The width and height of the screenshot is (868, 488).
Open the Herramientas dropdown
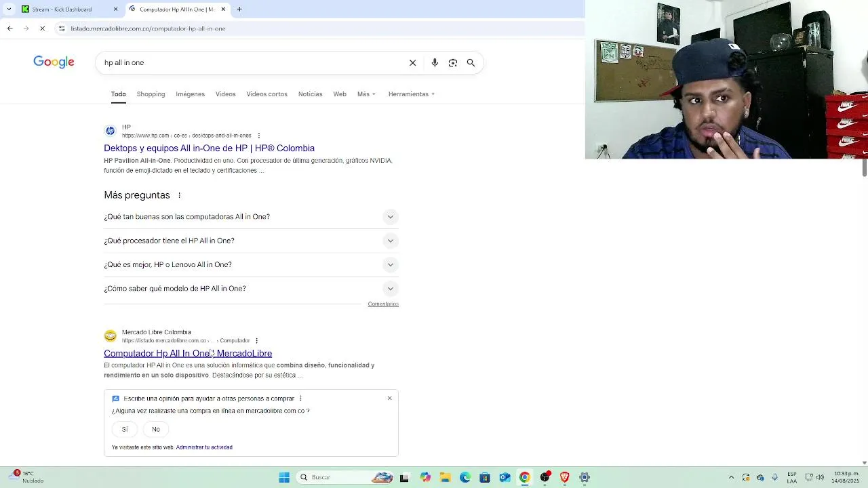[412, 94]
